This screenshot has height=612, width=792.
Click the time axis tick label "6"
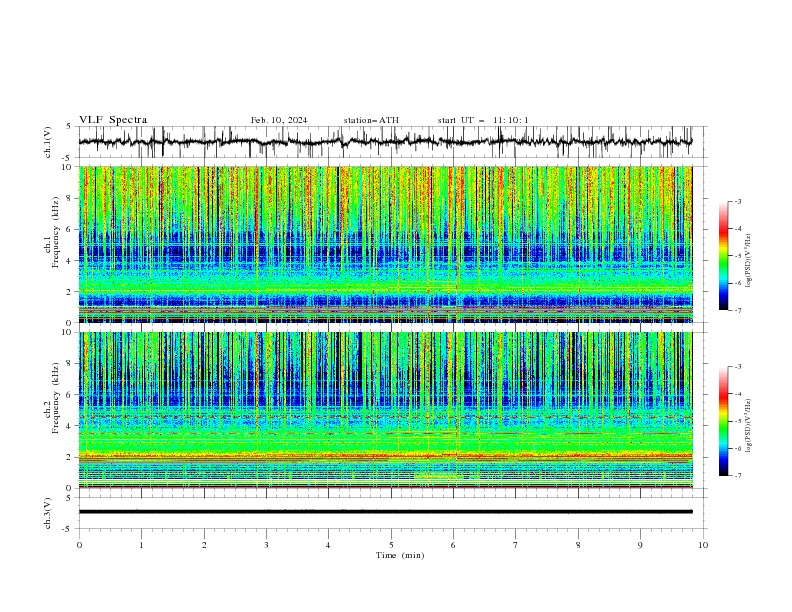coord(453,545)
